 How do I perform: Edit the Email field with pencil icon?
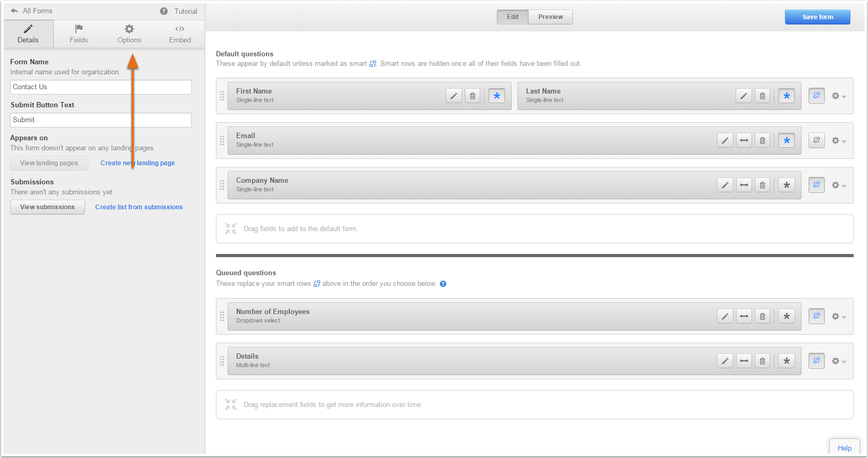point(725,140)
